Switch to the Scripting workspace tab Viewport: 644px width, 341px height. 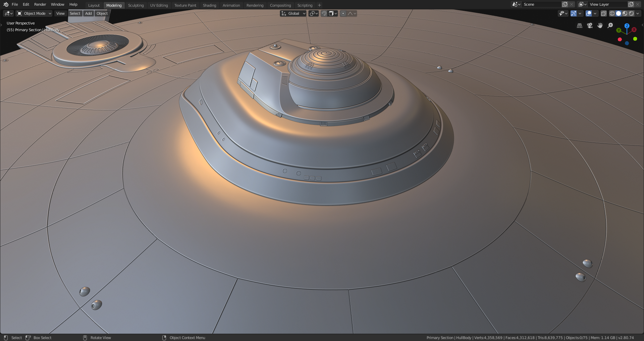click(305, 5)
